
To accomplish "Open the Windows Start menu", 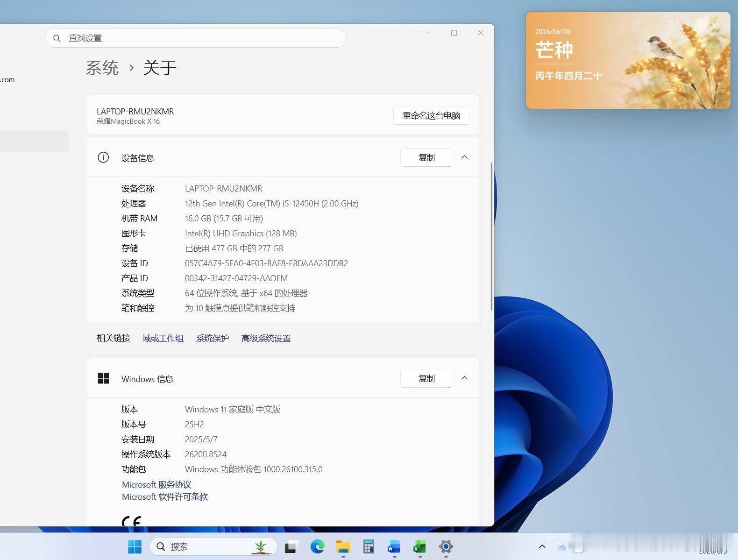I will click(x=135, y=546).
